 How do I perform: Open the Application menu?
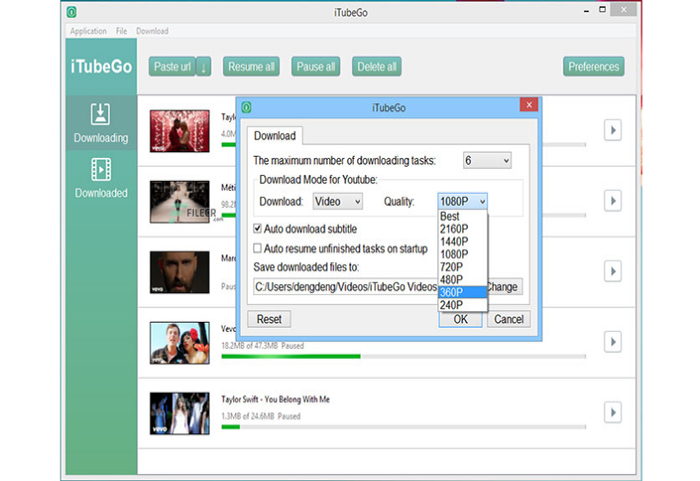click(88, 31)
